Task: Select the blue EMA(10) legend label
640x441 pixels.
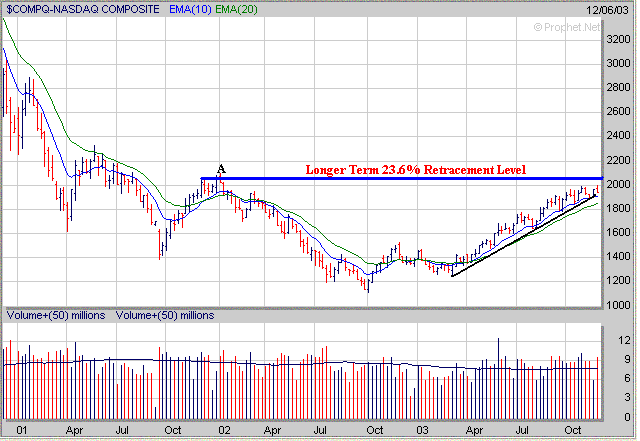Action: pos(190,9)
